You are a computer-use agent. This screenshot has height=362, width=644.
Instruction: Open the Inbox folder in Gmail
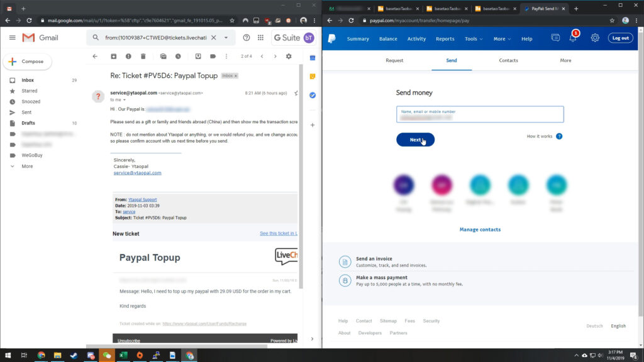pos(28,80)
